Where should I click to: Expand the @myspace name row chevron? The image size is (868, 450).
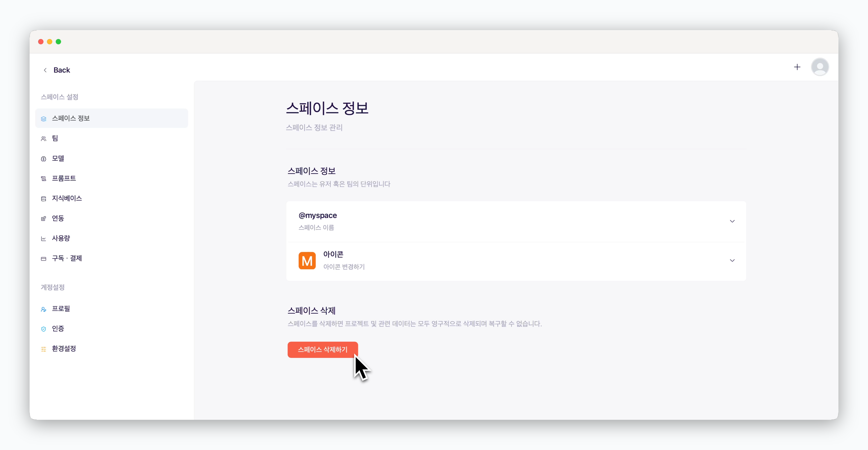[732, 221]
